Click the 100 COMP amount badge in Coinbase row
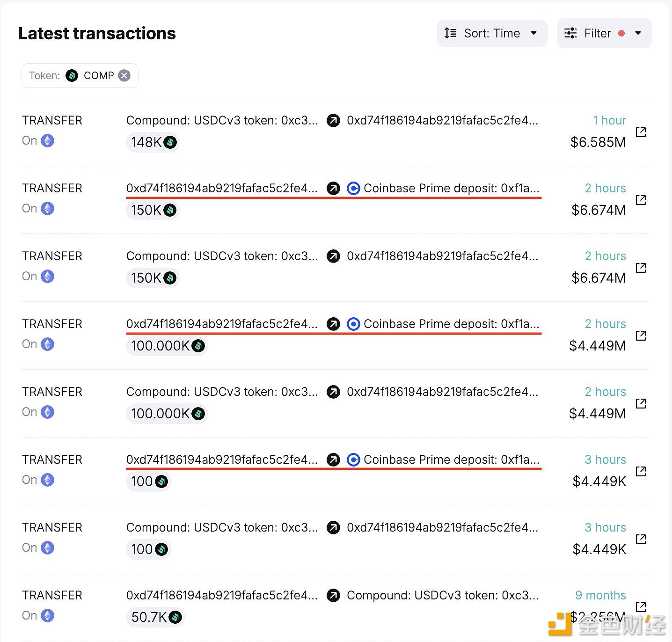 (x=148, y=481)
